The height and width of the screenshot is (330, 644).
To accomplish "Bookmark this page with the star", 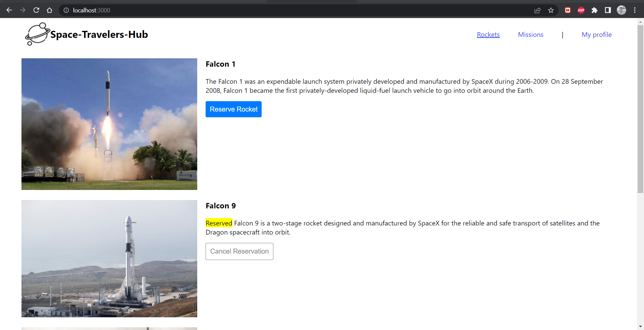I will coord(551,10).
